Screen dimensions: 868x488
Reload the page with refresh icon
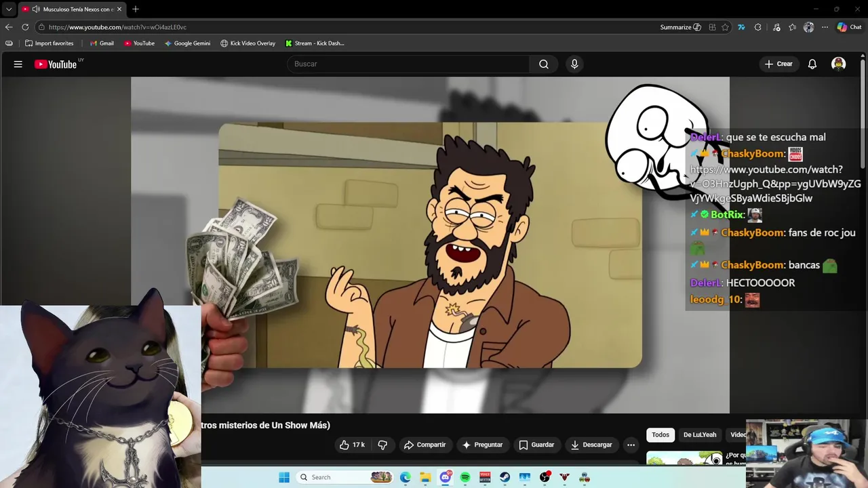pyautogui.click(x=25, y=27)
